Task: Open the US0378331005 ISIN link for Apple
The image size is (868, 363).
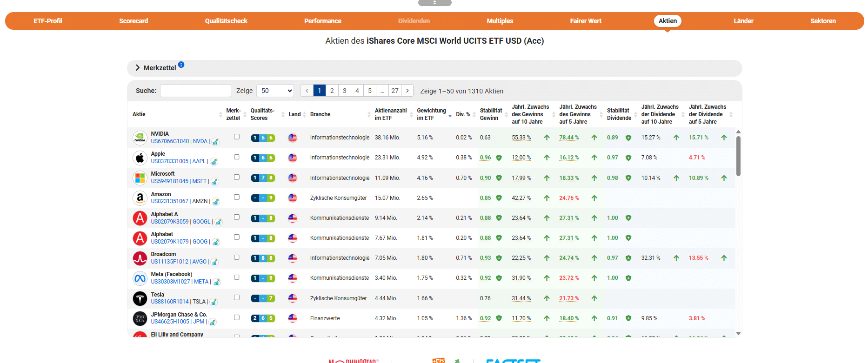Action: (x=169, y=161)
